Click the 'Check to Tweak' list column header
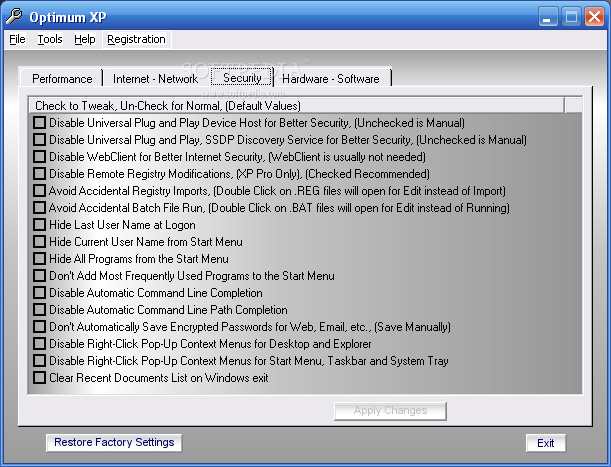 297,105
